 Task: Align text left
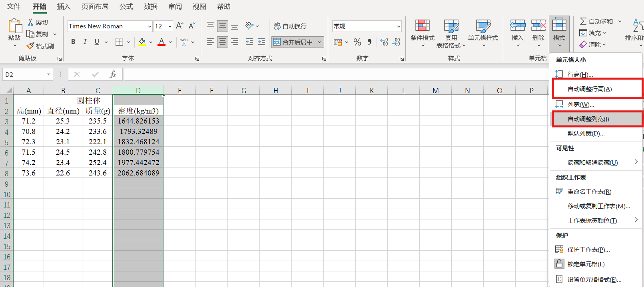click(x=210, y=42)
